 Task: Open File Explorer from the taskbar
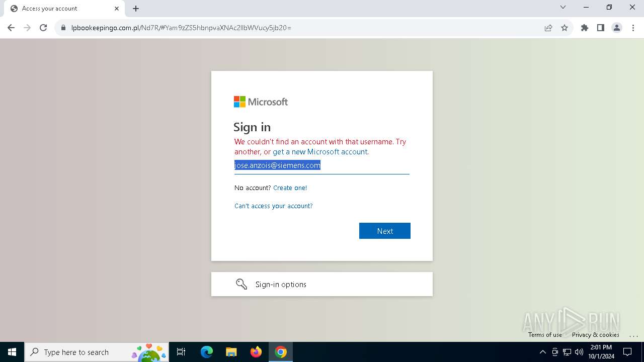coord(231,352)
